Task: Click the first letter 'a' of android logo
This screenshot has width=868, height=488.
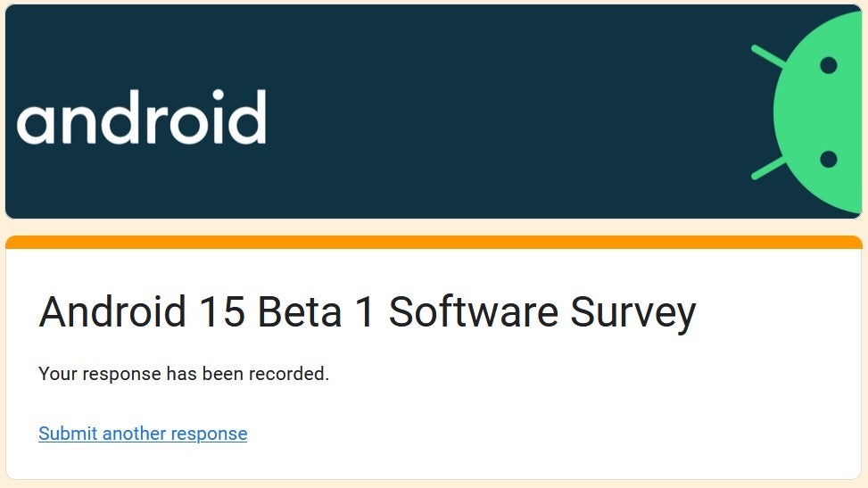Action: tap(34, 125)
